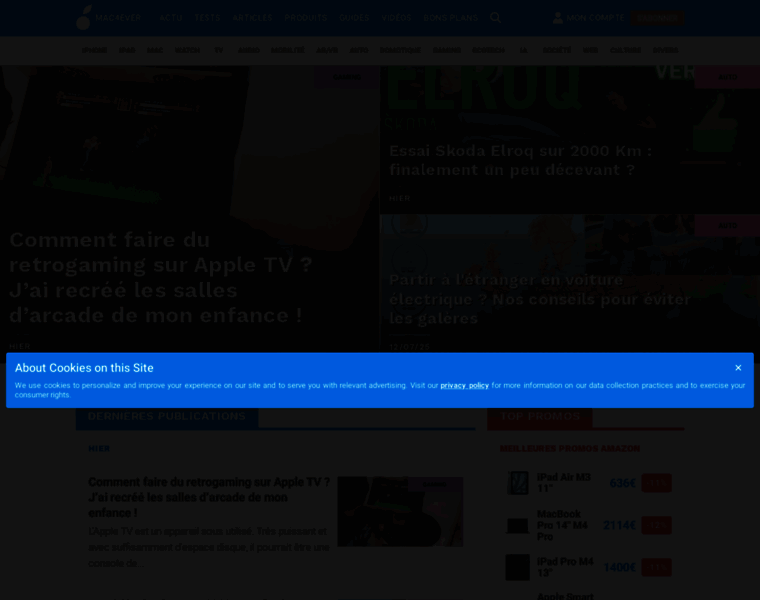Open the BONS PLANS menu
The height and width of the screenshot is (600, 760).
click(x=450, y=18)
